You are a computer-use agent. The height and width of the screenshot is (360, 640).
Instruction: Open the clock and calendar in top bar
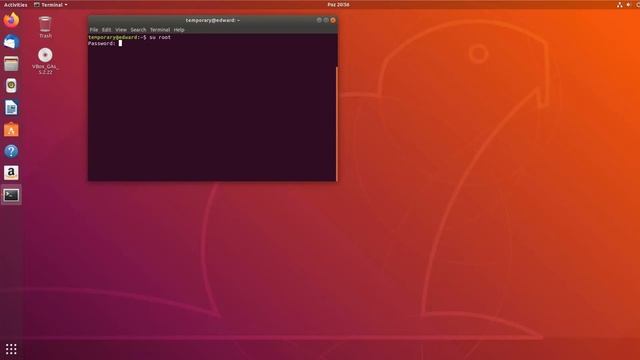pos(338,4)
